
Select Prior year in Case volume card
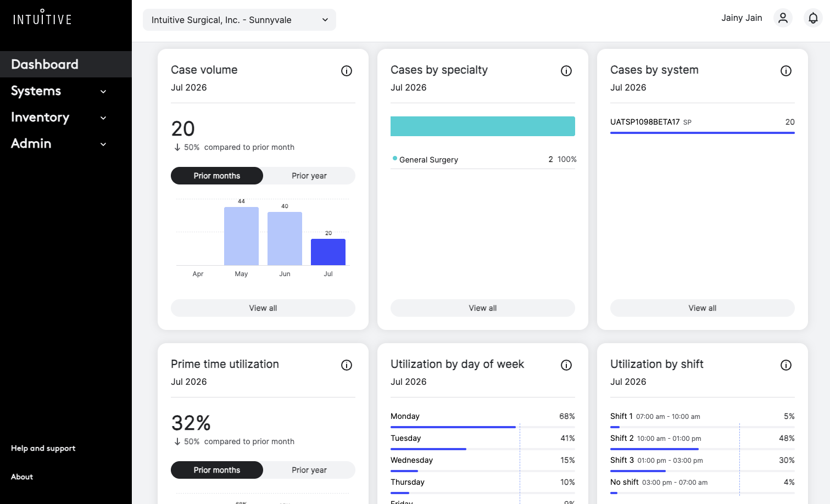[309, 176]
